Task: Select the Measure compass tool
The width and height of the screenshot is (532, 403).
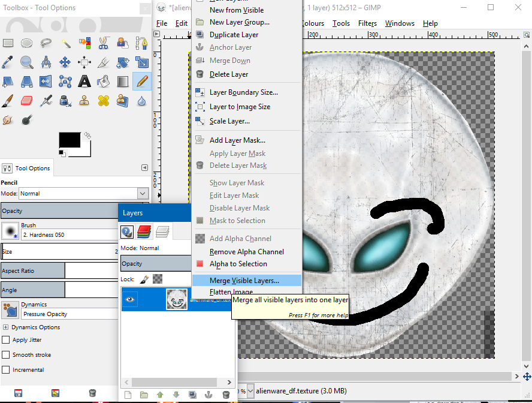Action: 46,62
